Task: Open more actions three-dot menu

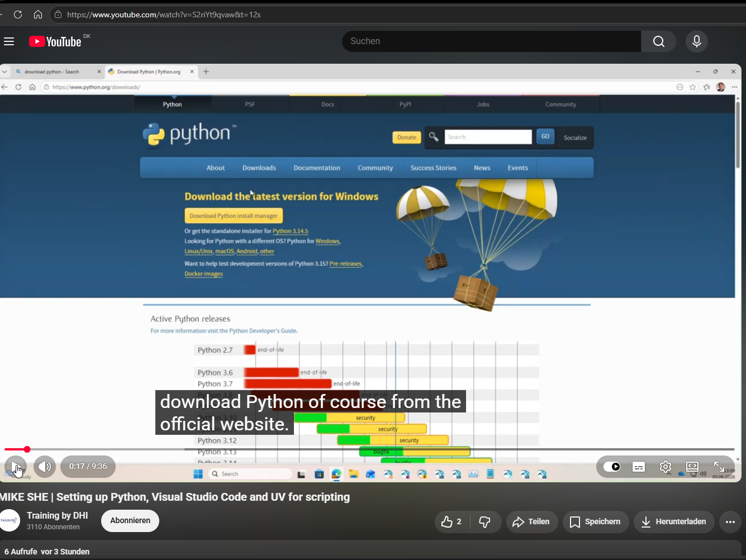Action: pyautogui.click(x=730, y=521)
